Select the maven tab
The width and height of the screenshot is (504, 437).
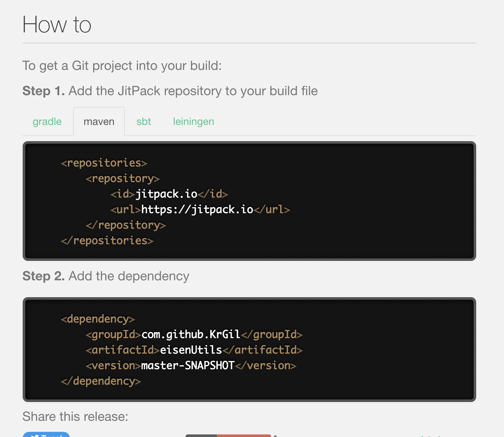(x=99, y=122)
